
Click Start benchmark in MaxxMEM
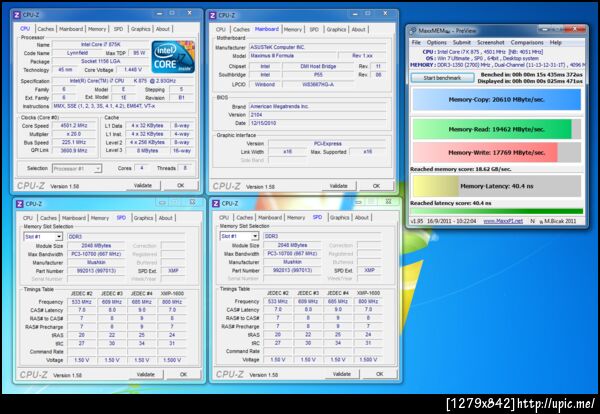pos(442,78)
